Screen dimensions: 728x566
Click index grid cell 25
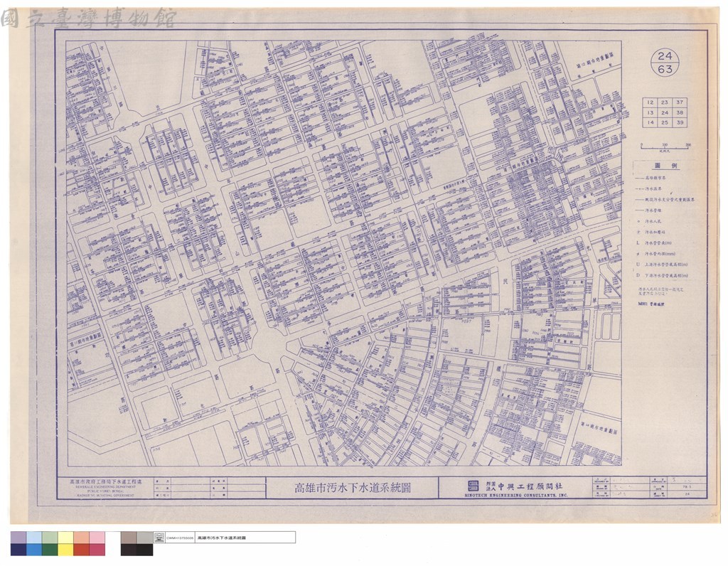(x=665, y=122)
